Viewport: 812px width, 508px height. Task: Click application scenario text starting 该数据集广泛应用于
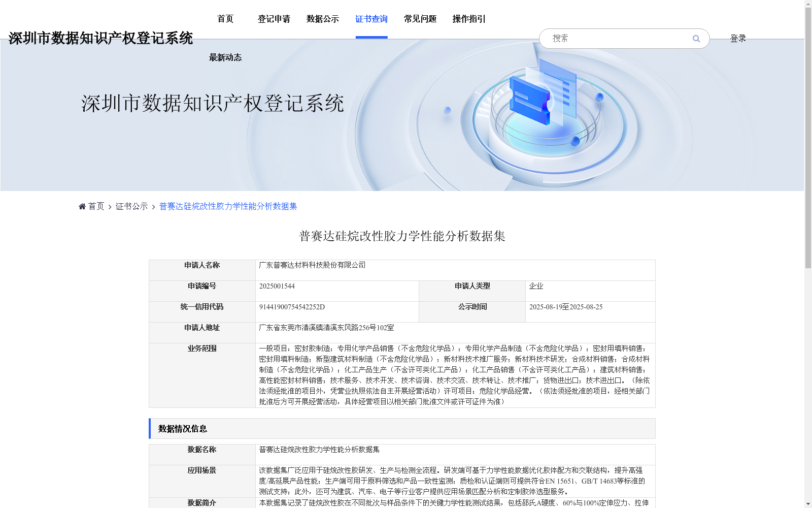pyautogui.click(x=452, y=481)
